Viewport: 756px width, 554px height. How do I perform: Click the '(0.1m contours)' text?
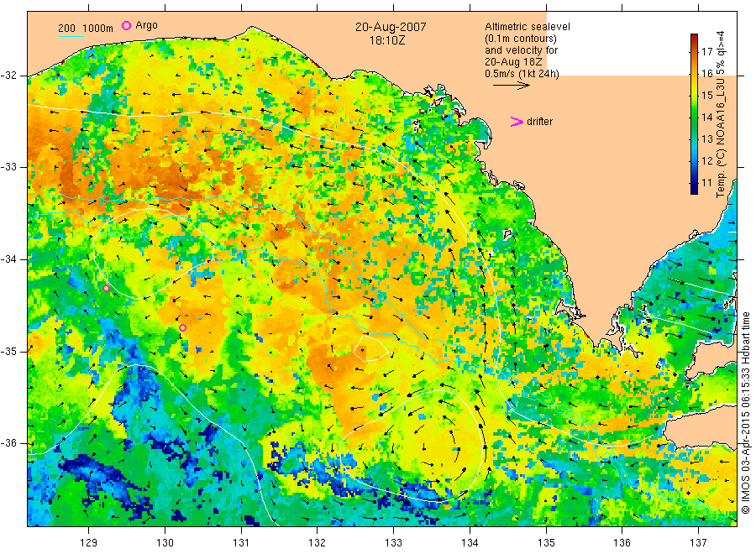click(520, 39)
